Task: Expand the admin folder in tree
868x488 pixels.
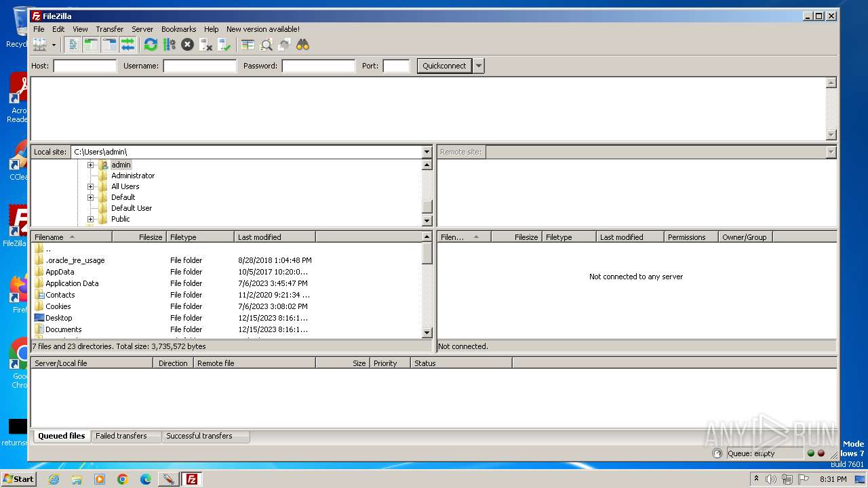Action: point(90,165)
